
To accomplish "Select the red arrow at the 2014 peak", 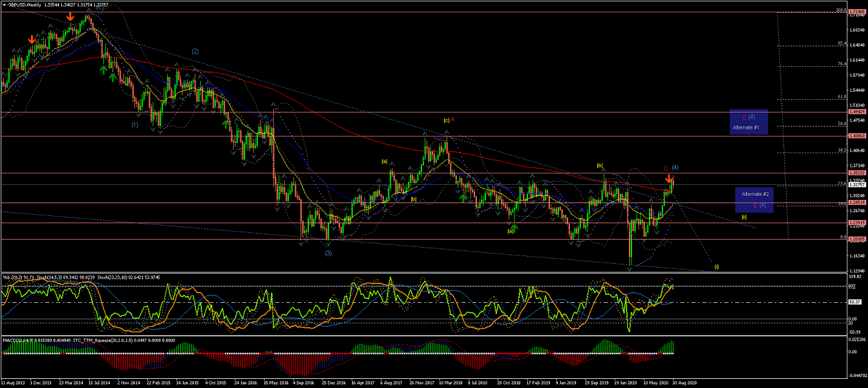I will (x=71, y=16).
